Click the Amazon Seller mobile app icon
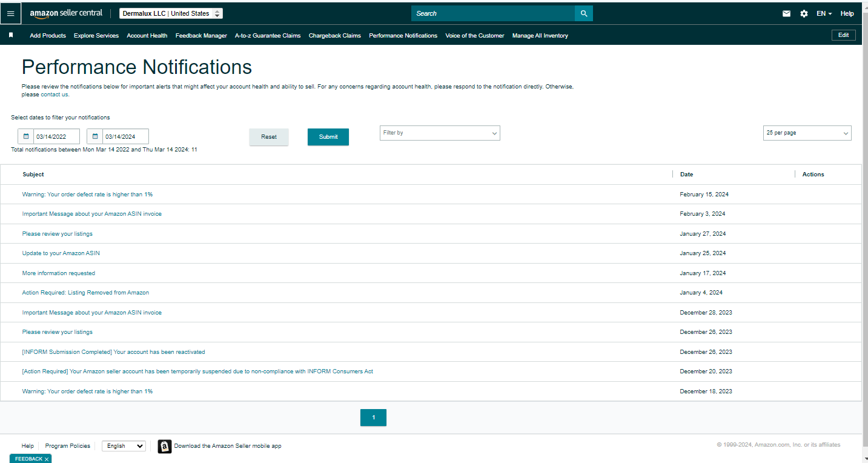 coord(165,446)
